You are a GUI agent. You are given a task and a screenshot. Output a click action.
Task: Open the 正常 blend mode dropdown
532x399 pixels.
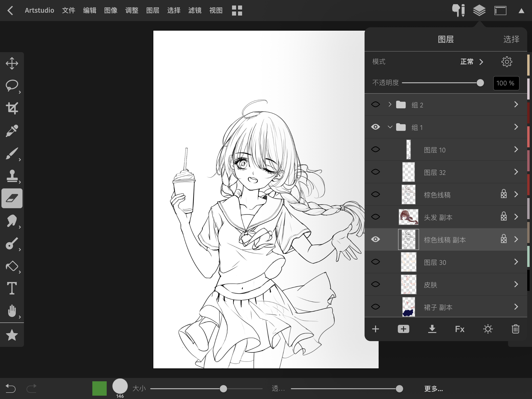(471, 62)
